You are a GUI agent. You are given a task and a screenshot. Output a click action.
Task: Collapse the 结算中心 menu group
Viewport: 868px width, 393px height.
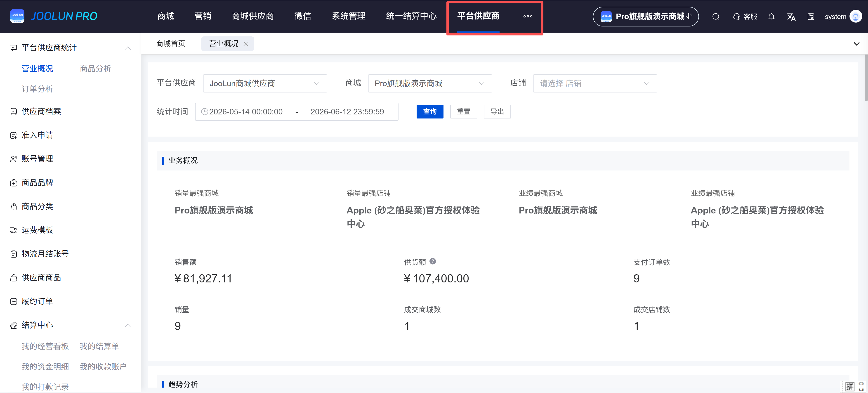tap(128, 326)
